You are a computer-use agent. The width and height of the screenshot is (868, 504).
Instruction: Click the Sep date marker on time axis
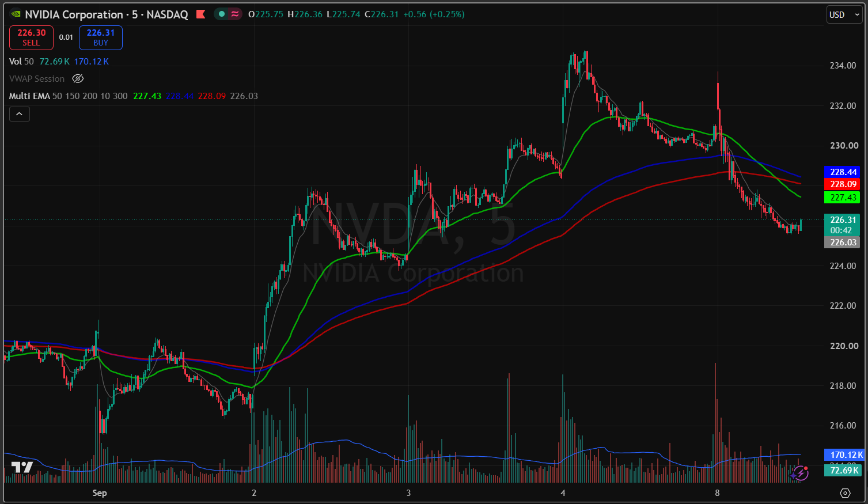tap(100, 493)
